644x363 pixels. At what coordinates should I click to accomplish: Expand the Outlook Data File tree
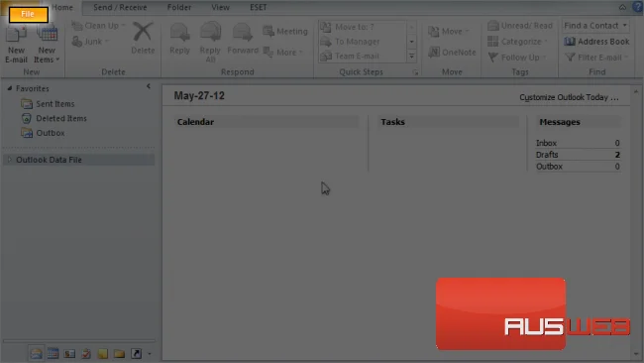10,160
